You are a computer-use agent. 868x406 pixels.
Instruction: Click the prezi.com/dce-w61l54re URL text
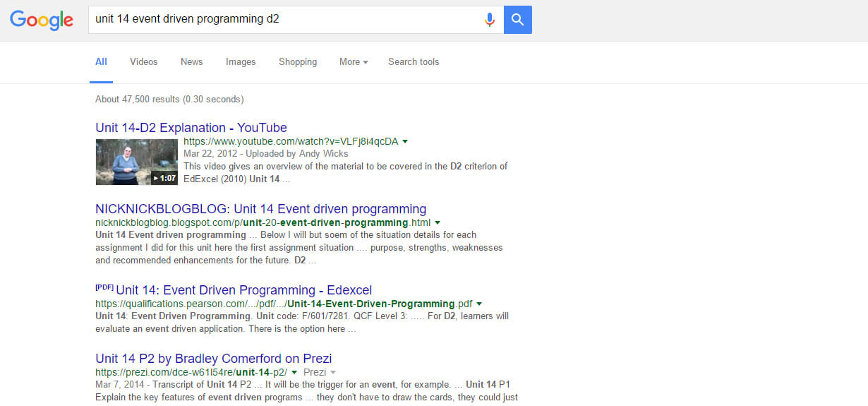point(191,371)
